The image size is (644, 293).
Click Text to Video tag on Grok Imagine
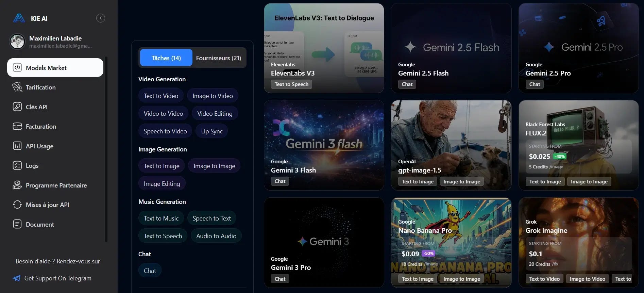click(x=544, y=279)
